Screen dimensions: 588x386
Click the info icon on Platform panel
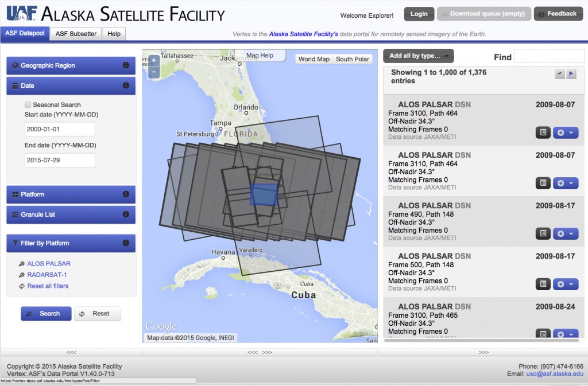point(126,194)
